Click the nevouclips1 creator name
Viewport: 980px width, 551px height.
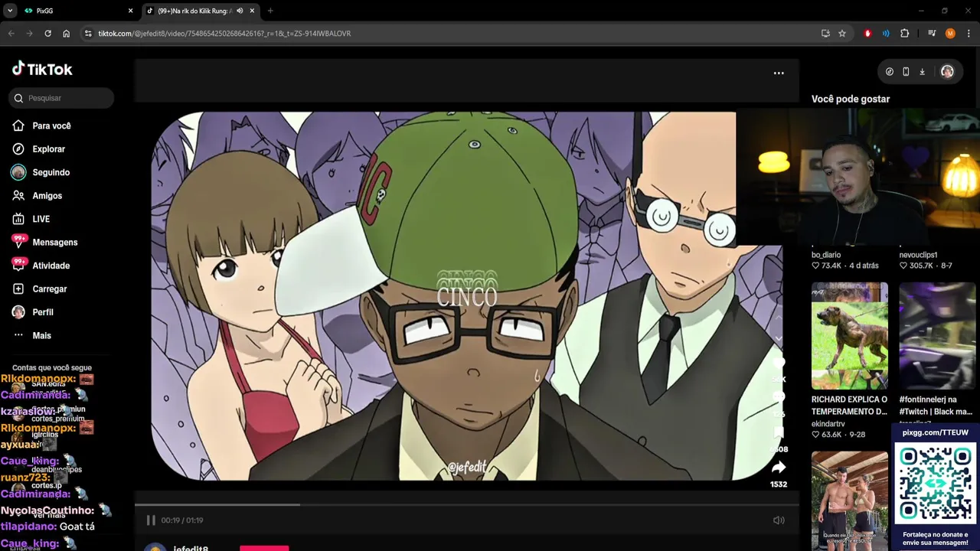[x=919, y=255]
